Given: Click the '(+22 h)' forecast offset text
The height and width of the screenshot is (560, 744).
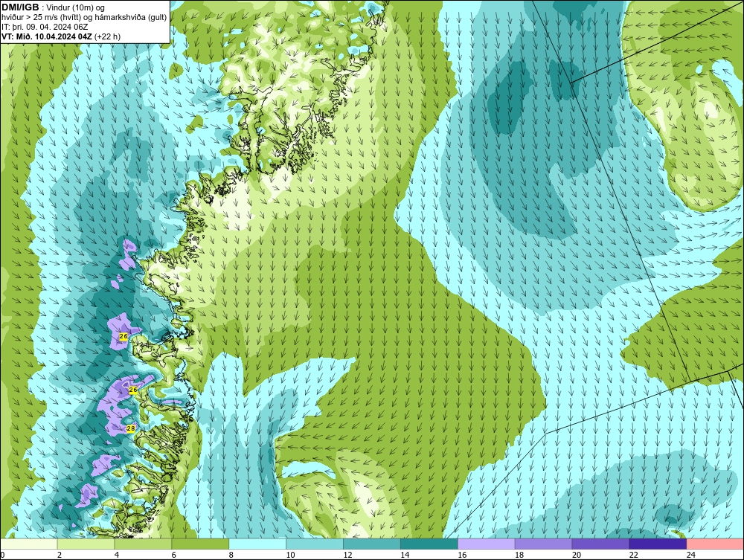Looking at the screenshot, I should pos(108,36).
